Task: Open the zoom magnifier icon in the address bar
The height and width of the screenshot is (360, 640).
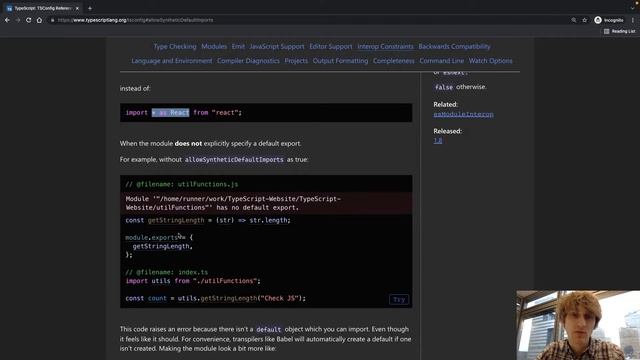Action: click(573, 20)
